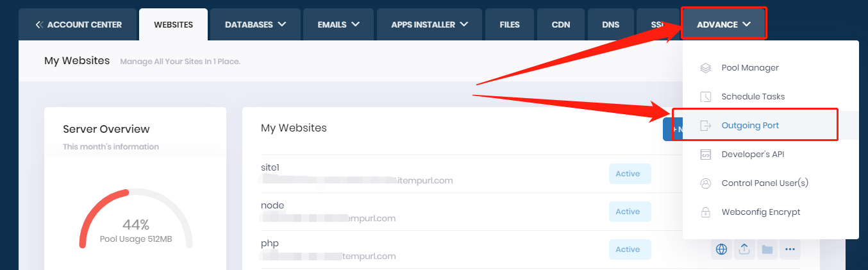Click the Active status badge for site1

click(x=628, y=174)
